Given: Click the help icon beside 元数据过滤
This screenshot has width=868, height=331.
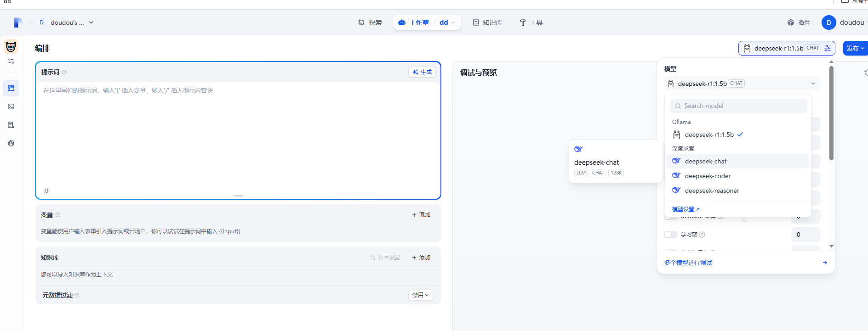Looking at the screenshot, I should point(77,295).
